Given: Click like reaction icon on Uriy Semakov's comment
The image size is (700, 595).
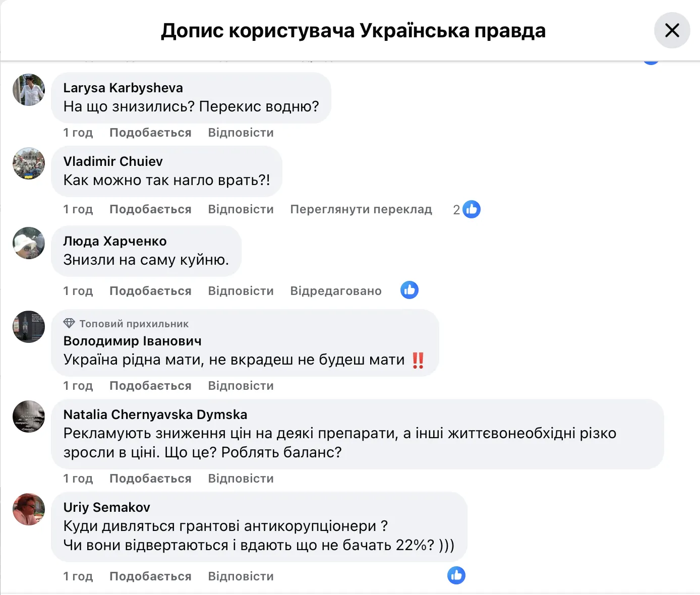Looking at the screenshot, I should click(x=456, y=575).
